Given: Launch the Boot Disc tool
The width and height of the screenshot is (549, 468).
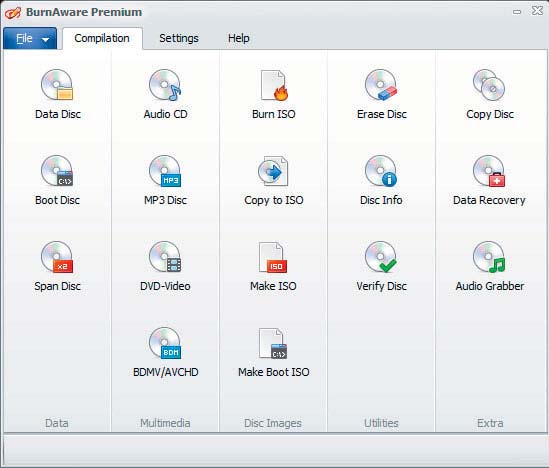Looking at the screenshot, I should click(57, 181).
